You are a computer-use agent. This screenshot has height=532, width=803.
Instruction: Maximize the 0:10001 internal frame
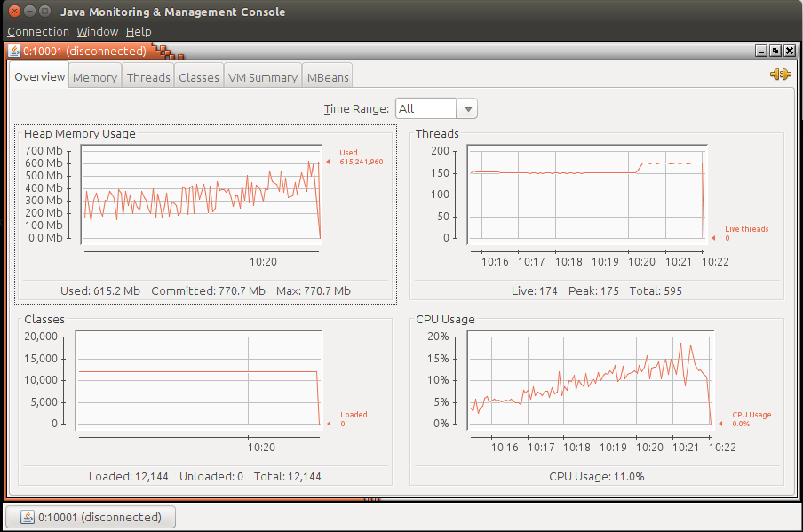tap(775, 51)
